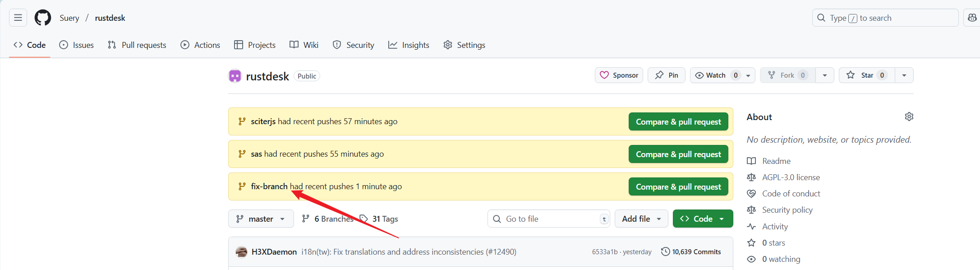Pin the rustdesk repository
The image size is (980, 270).
(666, 75)
